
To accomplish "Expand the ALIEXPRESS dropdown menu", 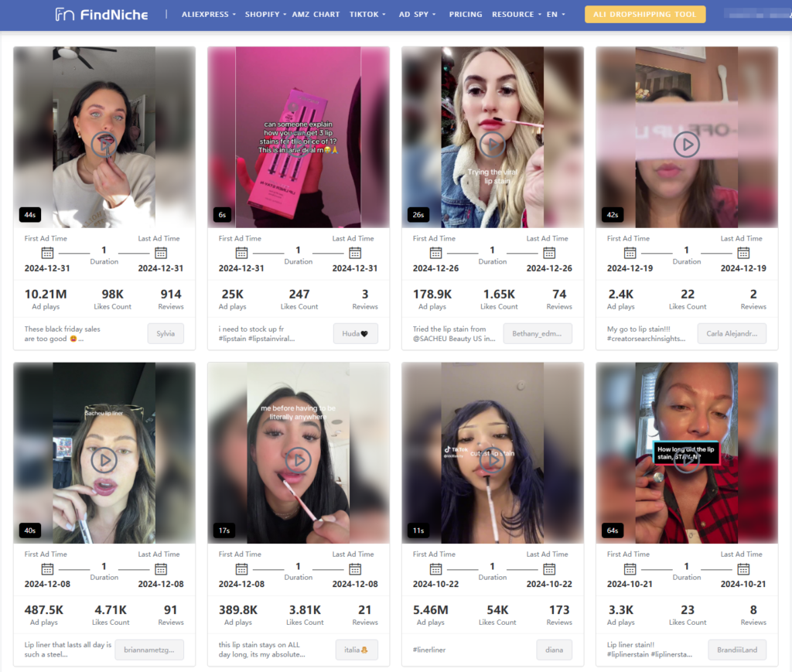I will point(209,15).
